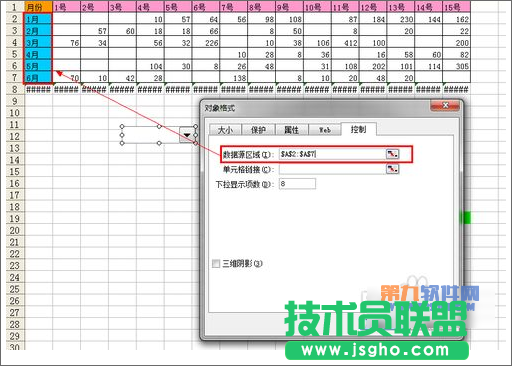512x366 pixels.
Task: Select row header 26
Action: pos(14,301)
